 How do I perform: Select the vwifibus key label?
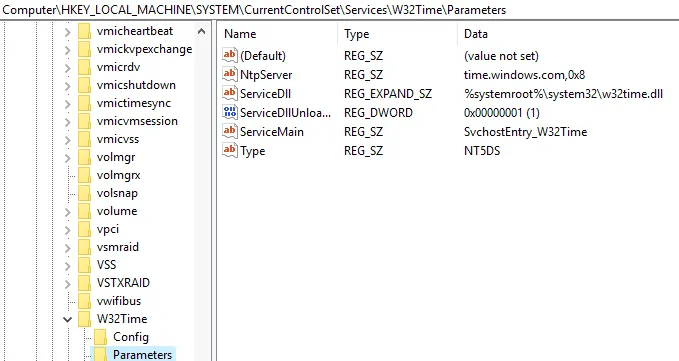pos(119,301)
